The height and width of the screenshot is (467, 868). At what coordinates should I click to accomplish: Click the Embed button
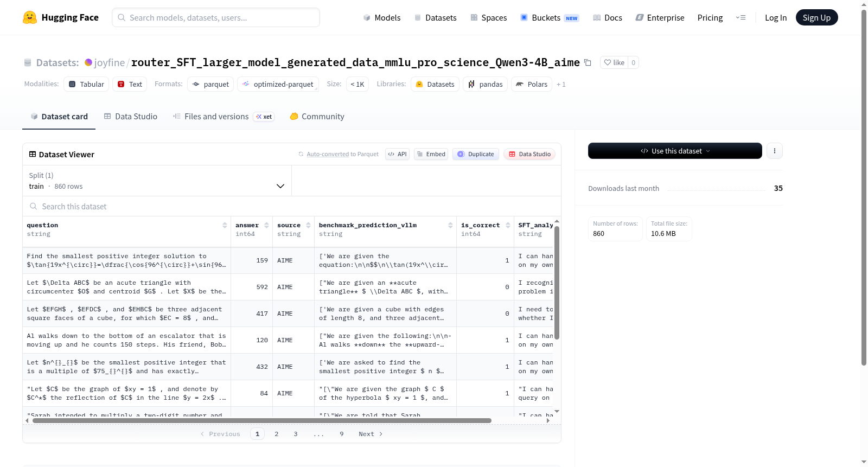click(x=431, y=154)
